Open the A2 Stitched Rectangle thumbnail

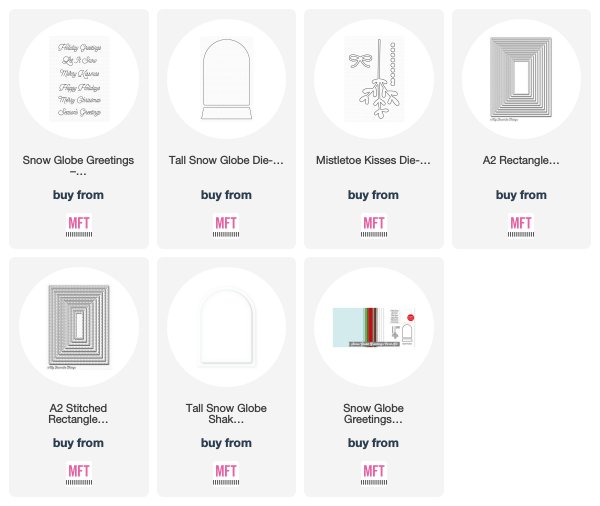click(79, 327)
